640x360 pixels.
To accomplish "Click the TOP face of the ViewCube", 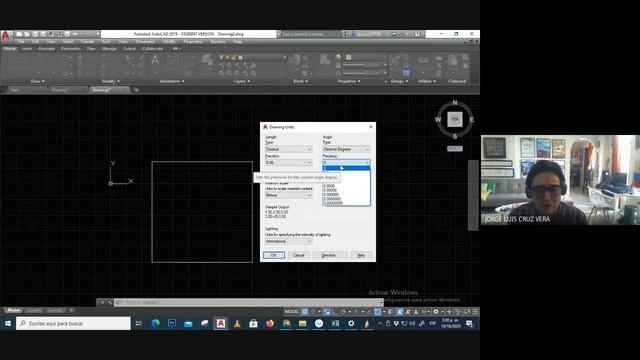I will pos(455,119).
